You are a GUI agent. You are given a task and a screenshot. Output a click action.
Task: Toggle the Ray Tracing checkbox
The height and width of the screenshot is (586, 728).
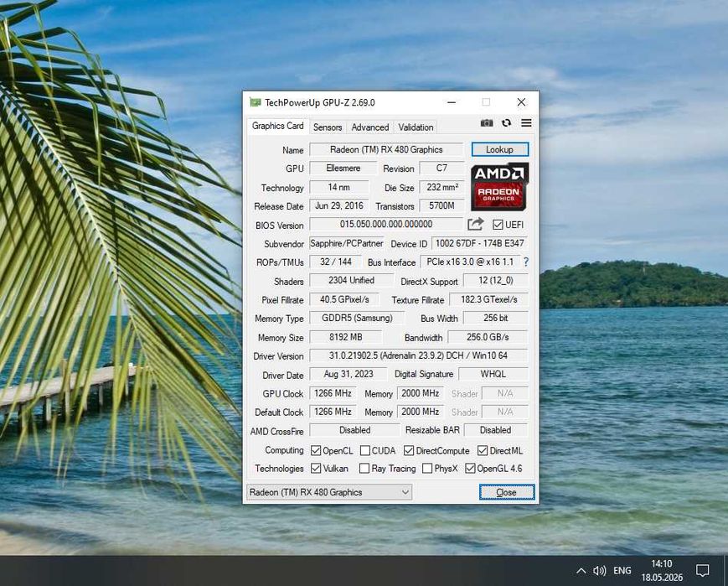[364, 469]
